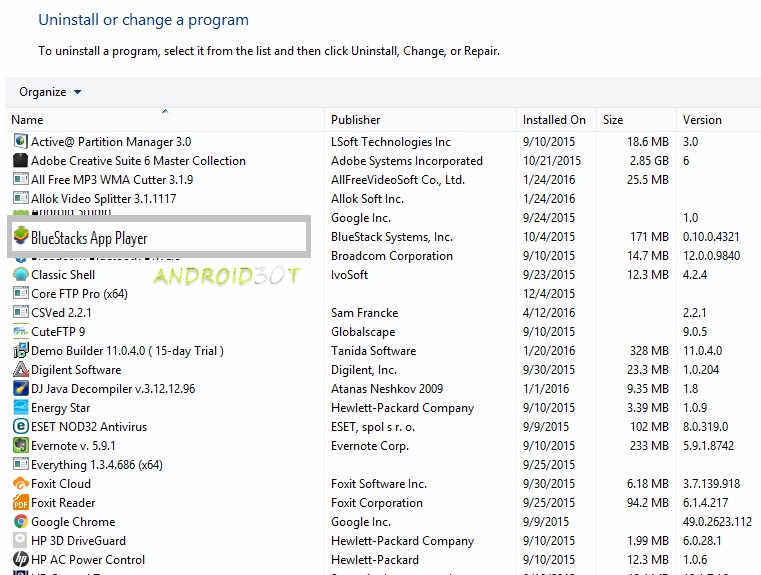The image size is (761, 575).
Task: Click the 2.85 GB size cell
Action: 649,161
